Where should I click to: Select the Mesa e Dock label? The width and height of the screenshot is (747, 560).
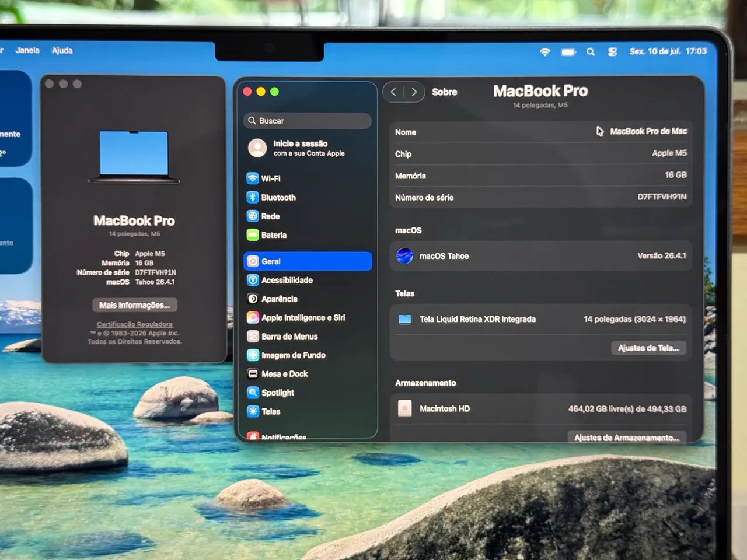284,374
